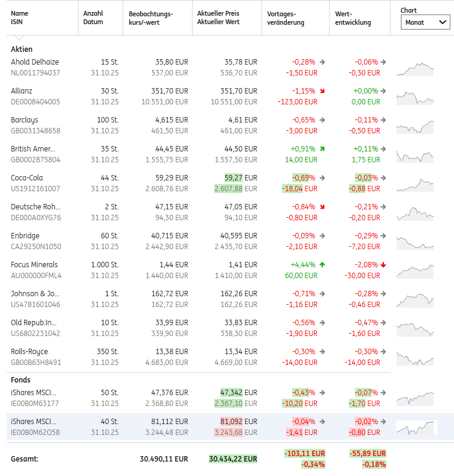
Task: Sort by the Wertentwicklung column header
Action: coord(353,18)
